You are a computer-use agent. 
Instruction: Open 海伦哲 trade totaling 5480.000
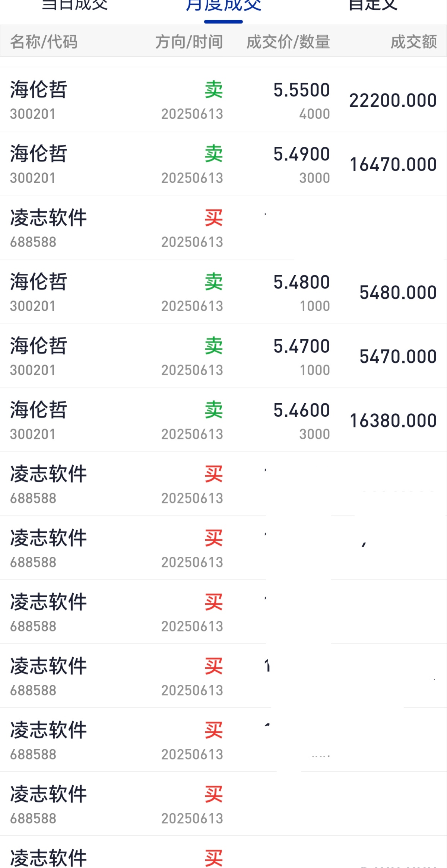tap(223, 292)
